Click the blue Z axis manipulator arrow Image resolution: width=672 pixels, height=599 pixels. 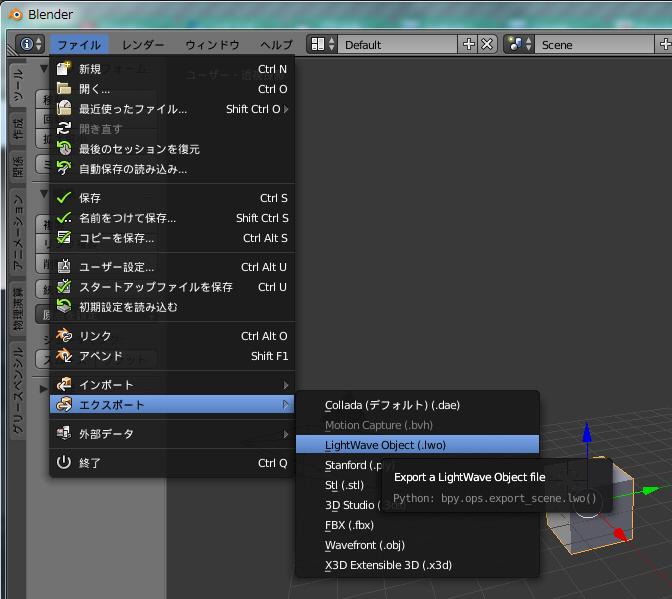click(587, 433)
